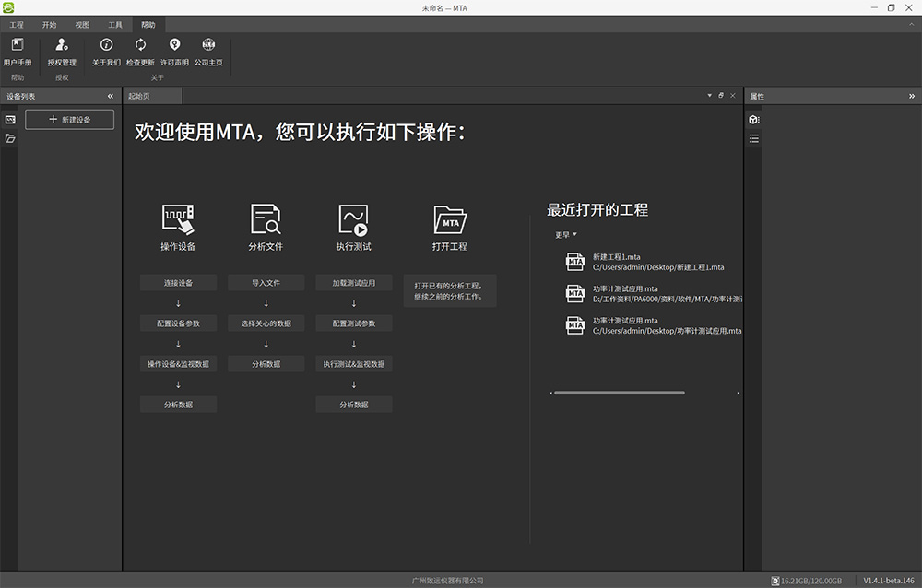The height and width of the screenshot is (588, 922).
Task: Click the 分析文件 analyze file icon
Action: [266, 219]
